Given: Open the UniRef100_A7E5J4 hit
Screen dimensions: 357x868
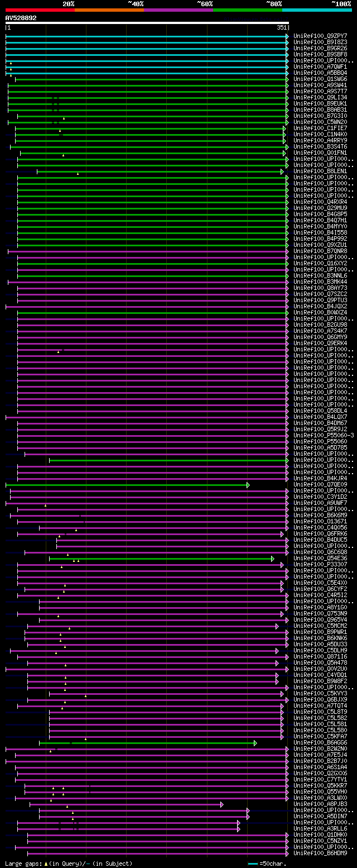Looking at the screenshot, I should [x=320, y=755].
